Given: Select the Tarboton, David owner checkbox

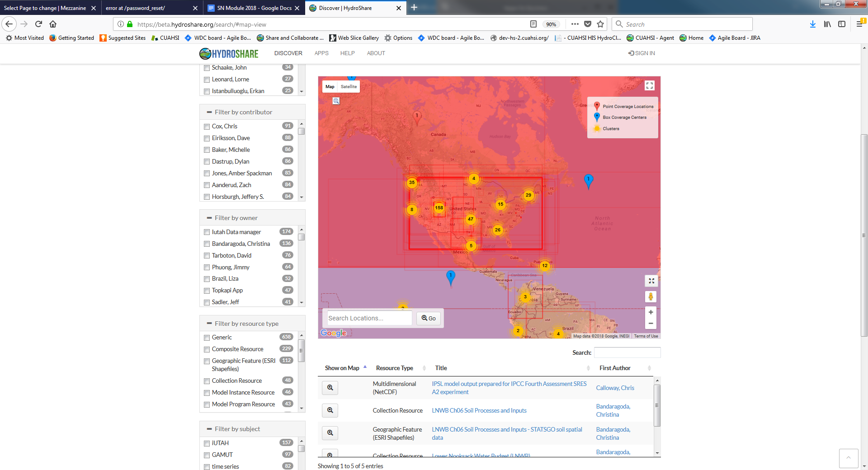Looking at the screenshot, I should pyautogui.click(x=207, y=256).
